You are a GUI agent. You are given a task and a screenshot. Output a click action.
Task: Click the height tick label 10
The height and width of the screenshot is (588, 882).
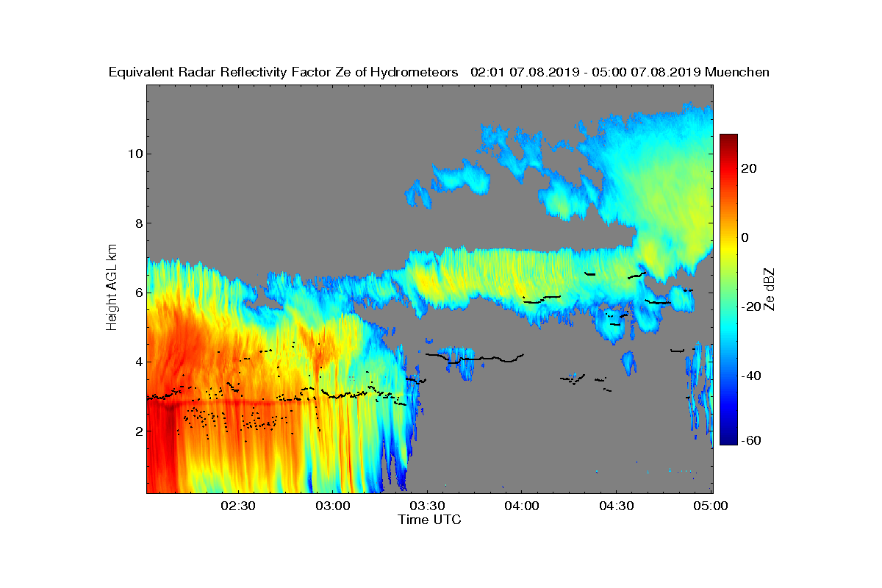click(134, 154)
